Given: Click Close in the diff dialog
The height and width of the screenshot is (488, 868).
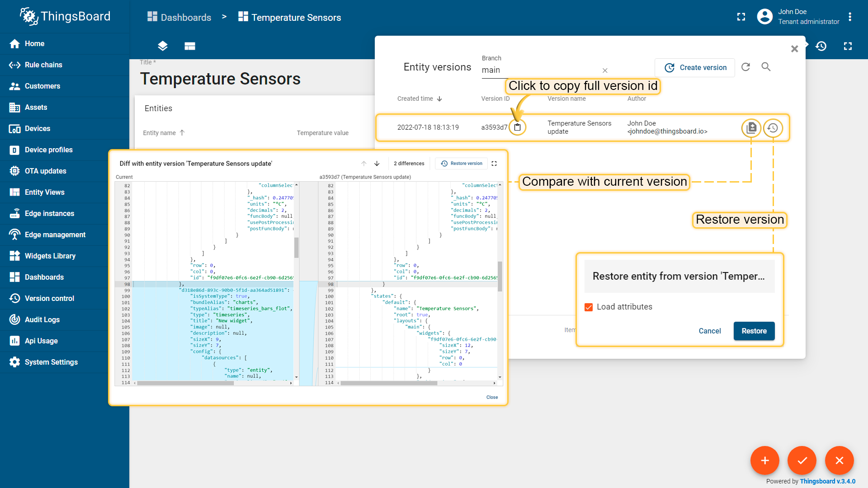Looking at the screenshot, I should click(492, 397).
